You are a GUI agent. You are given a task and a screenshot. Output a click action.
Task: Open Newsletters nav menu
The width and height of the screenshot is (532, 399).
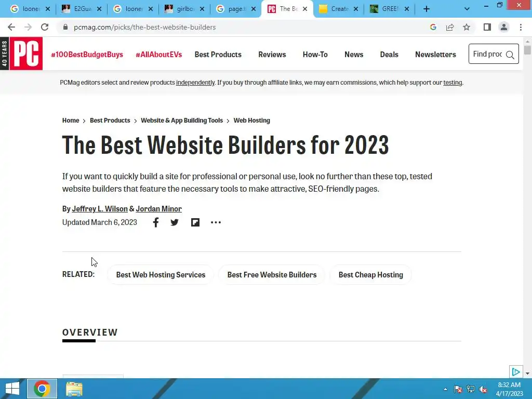[436, 55]
